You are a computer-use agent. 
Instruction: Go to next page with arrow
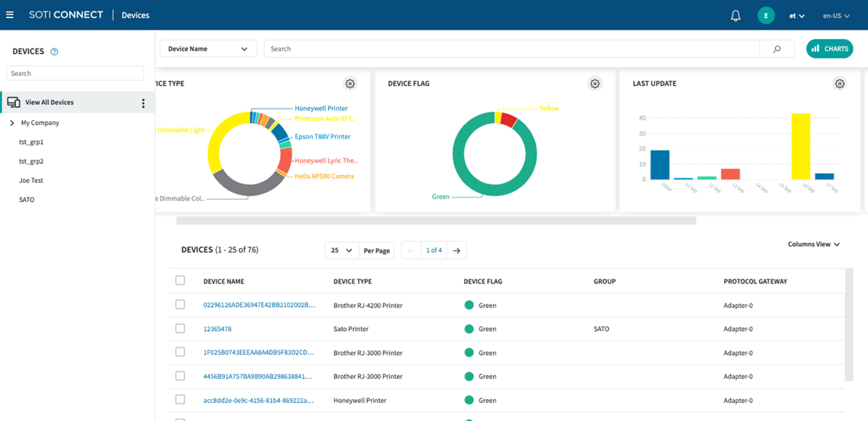(x=456, y=250)
